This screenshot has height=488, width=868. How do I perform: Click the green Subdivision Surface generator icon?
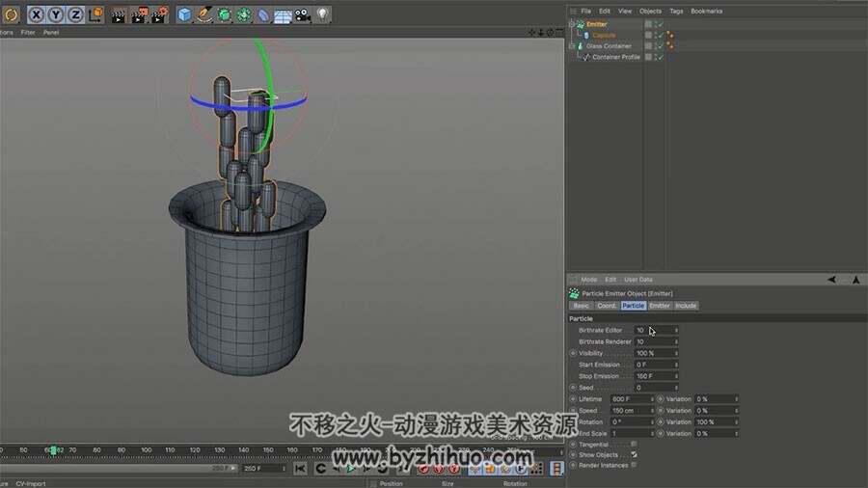(x=224, y=14)
